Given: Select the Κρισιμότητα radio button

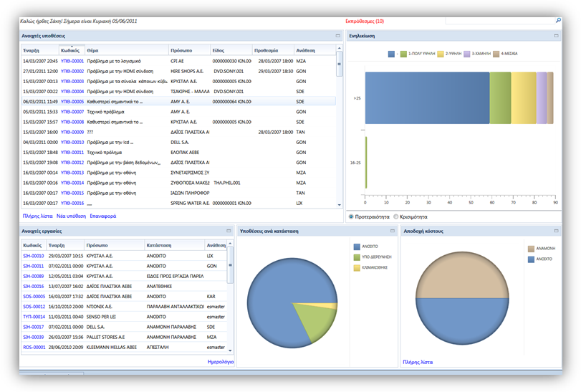Looking at the screenshot, I should click(396, 216).
